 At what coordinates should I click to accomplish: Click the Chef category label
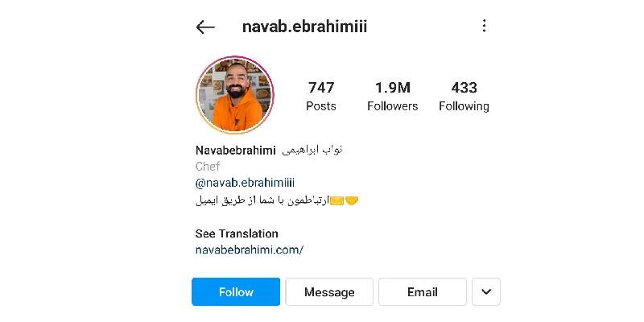(x=208, y=167)
